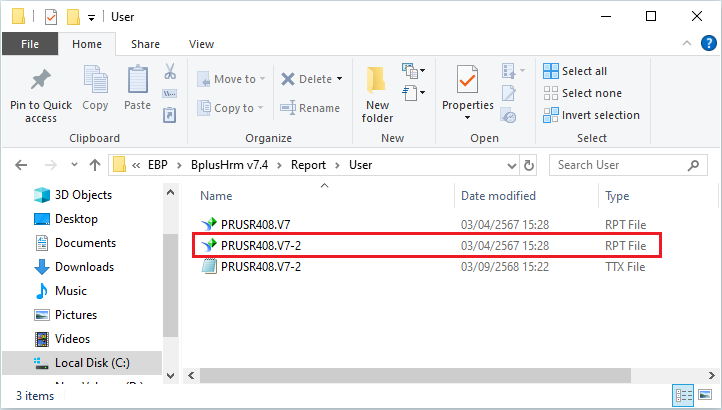This screenshot has height=410, width=722.
Task: Click Invert selection button
Action: click(590, 115)
